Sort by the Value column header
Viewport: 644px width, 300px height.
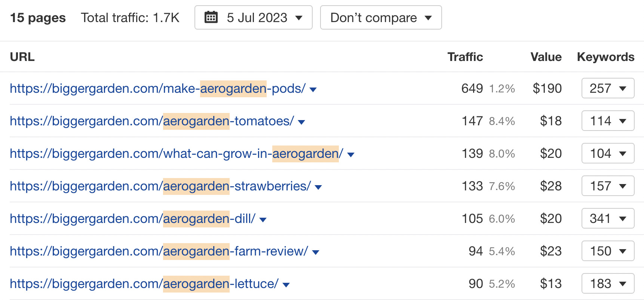[x=546, y=57]
